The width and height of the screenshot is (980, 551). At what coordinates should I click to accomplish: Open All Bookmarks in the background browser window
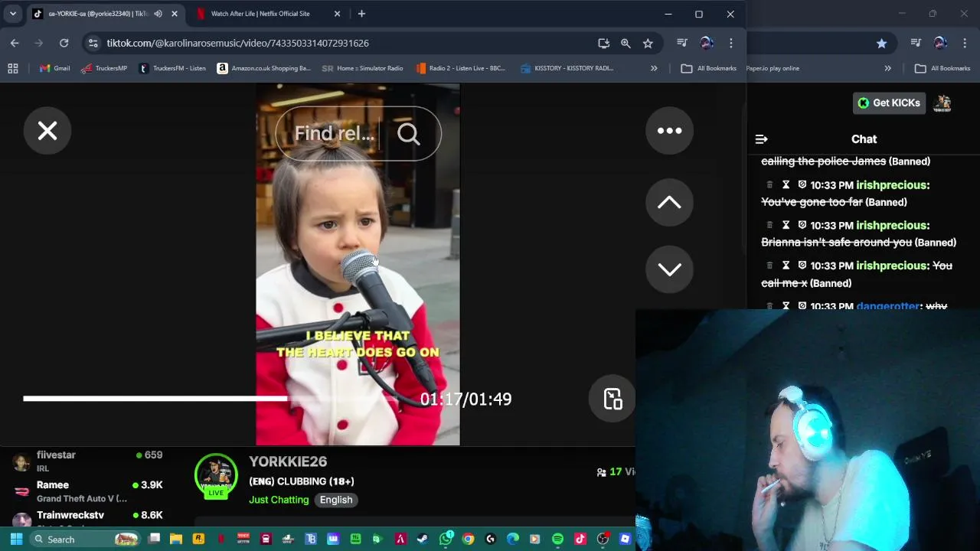point(942,68)
